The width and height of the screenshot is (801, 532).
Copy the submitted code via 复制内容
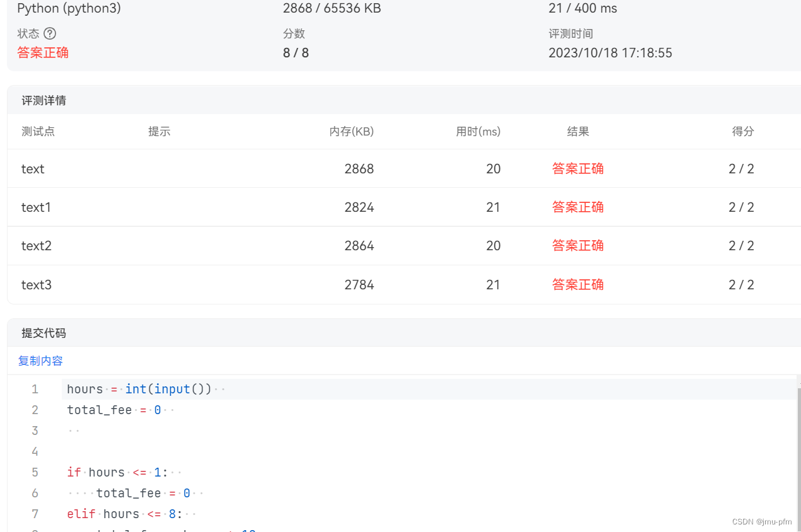pyautogui.click(x=40, y=361)
